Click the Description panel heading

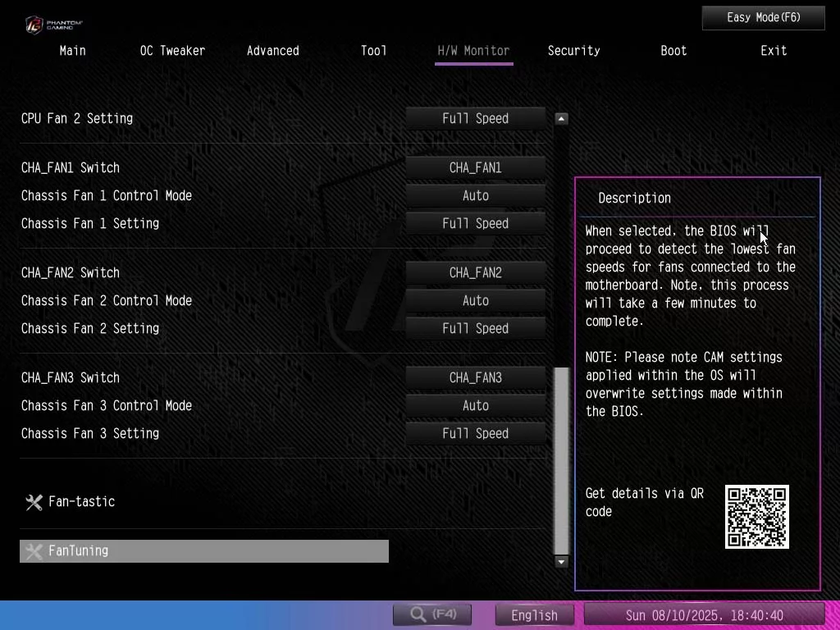634,199
